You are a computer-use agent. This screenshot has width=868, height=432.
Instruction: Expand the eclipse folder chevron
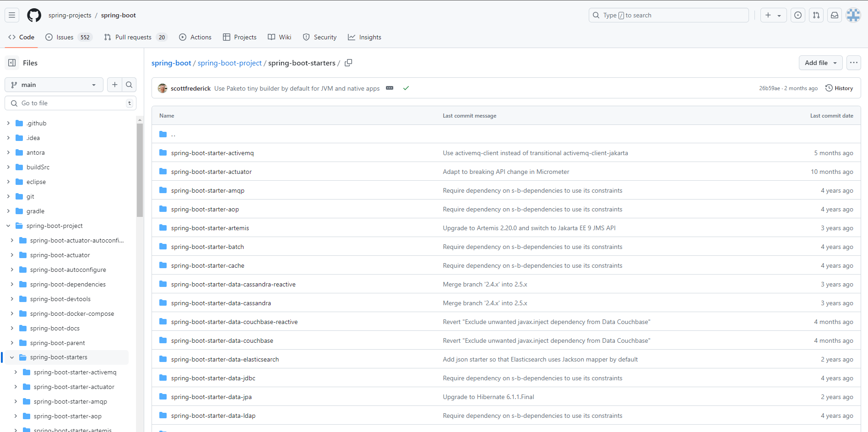(x=8, y=182)
